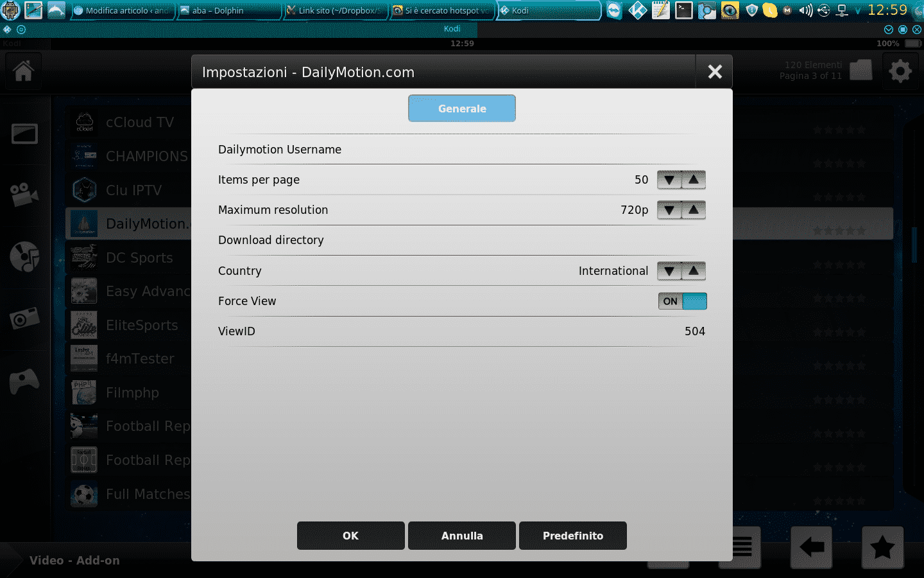Click the DC Sports add-on icon
Screen dimensions: 924x578
coord(84,258)
